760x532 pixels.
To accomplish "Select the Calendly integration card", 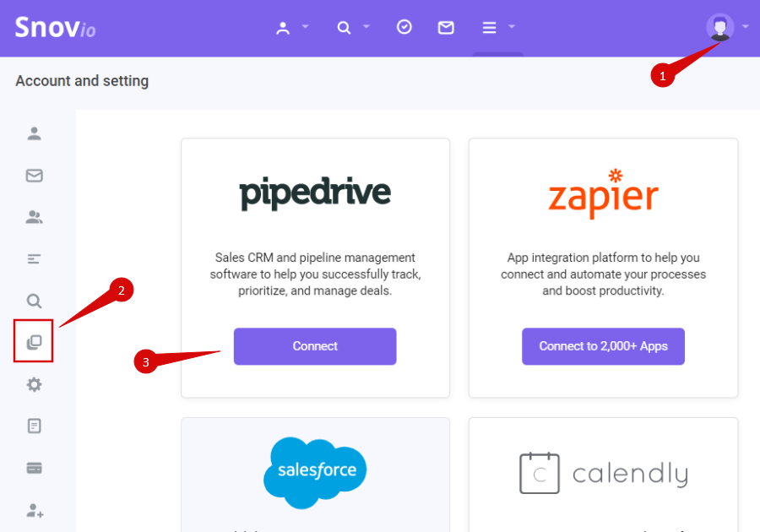I will point(603,475).
